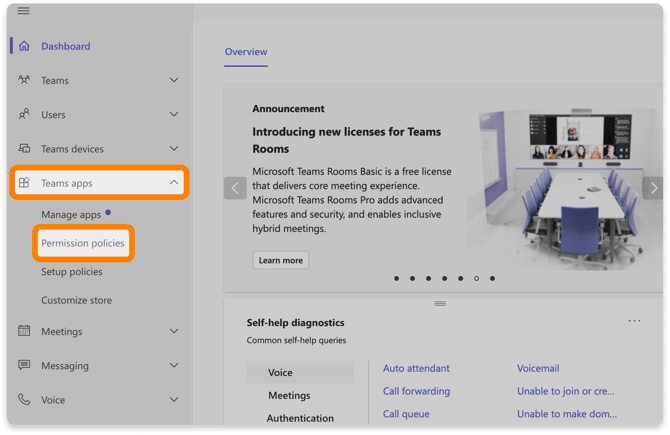Open the hamburger navigation menu
Screen dimensions: 670x435
pyautogui.click(x=24, y=11)
